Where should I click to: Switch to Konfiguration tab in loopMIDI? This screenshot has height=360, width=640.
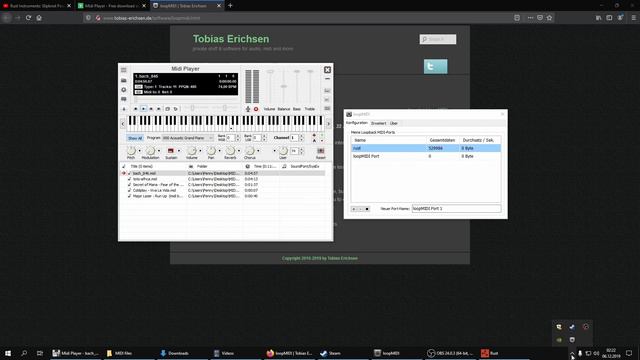click(x=357, y=123)
